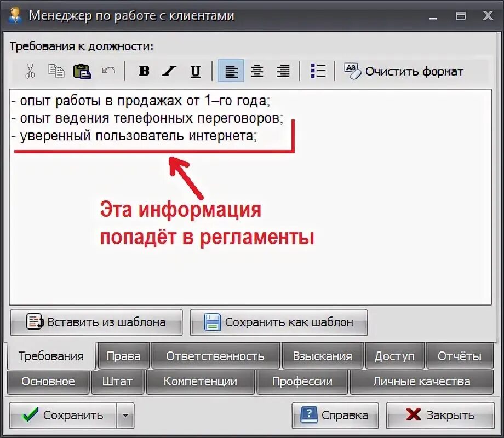Switch to the Права tab

(x=123, y=356)
